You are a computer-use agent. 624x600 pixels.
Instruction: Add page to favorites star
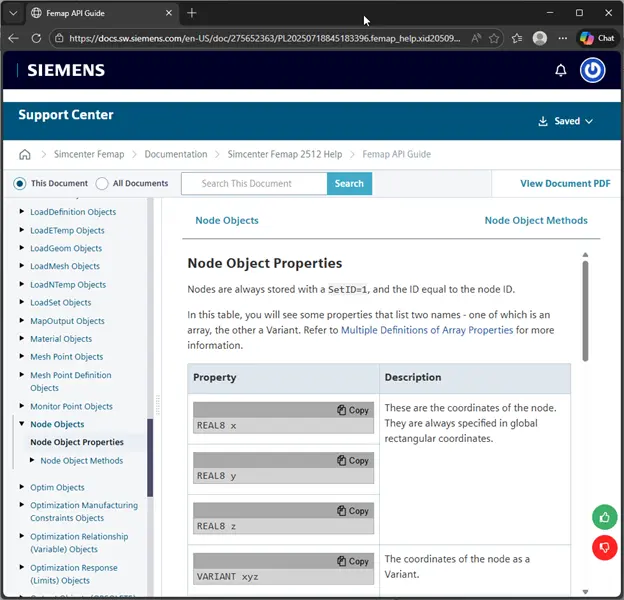494,38
